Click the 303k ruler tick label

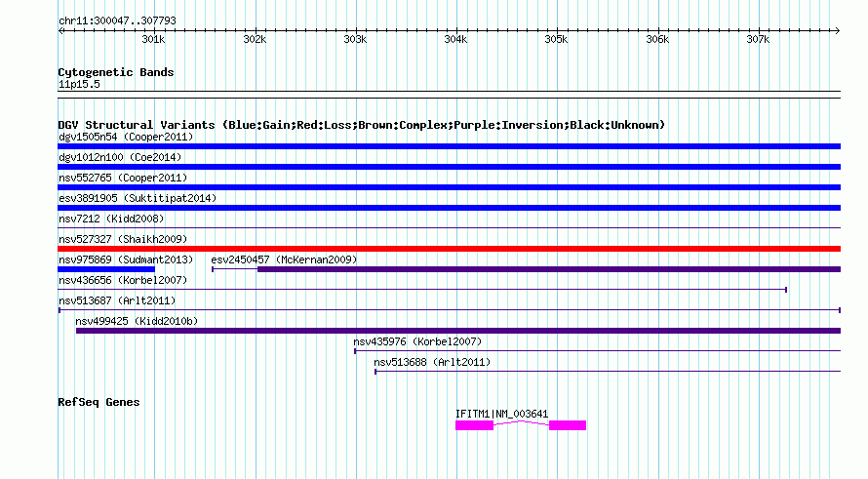pos(355,39)
